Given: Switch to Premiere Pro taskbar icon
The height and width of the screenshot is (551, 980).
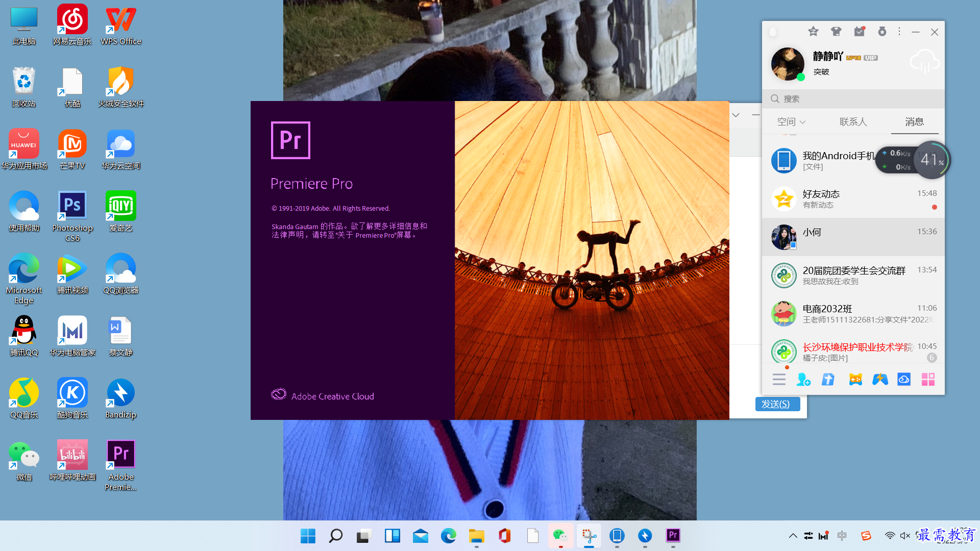Looking at the screenshot, I should coord(673,535).
